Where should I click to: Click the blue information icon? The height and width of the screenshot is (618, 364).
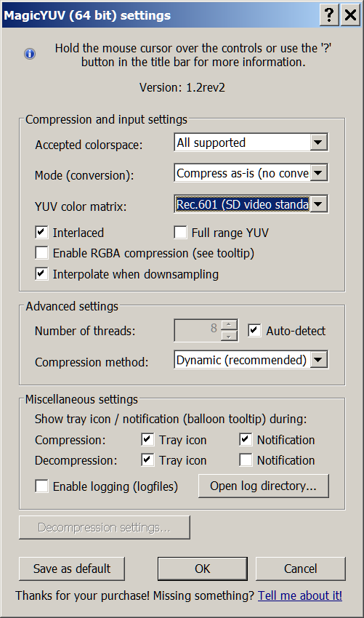click(30, 54)
